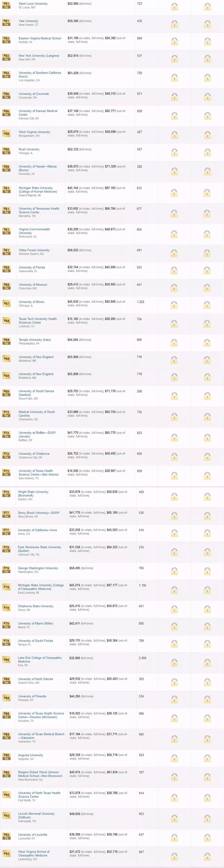Screen dimensions: 224x868
Task: Open the Wake Forest University link
Action: point(34,250)
